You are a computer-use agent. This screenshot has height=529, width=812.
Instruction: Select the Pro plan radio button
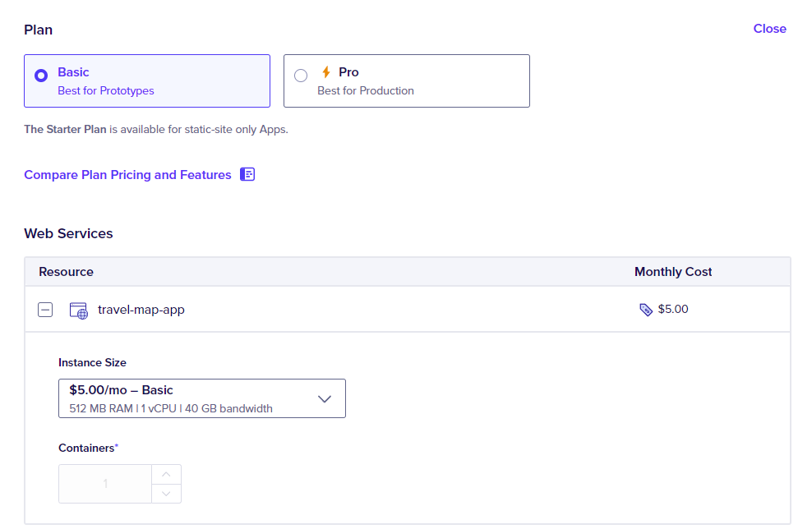click(301, 76)
